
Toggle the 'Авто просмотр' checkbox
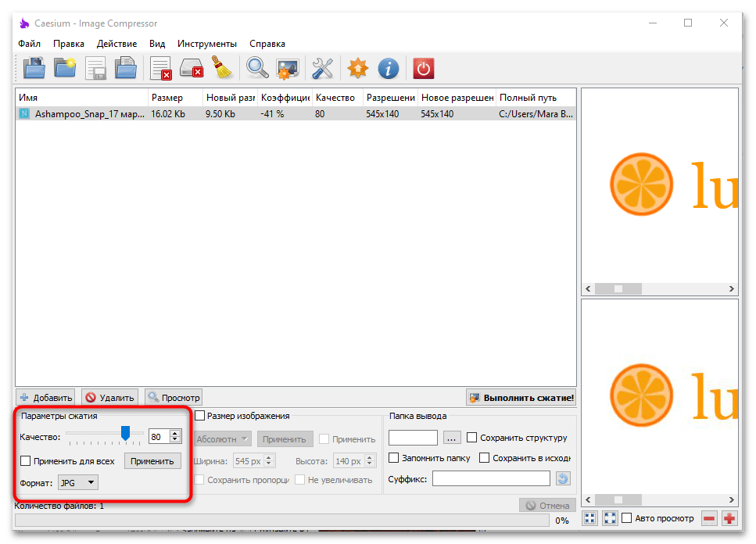pos(626,518)
